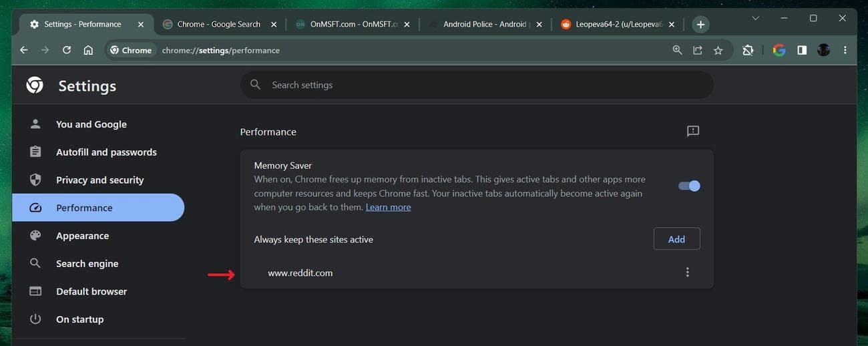Click the Chrome logo next to Settings
868x346 pixels.
[35, 85]
